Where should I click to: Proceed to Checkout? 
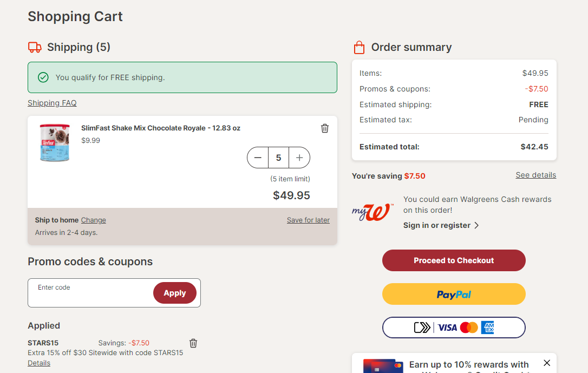(454, 260)
